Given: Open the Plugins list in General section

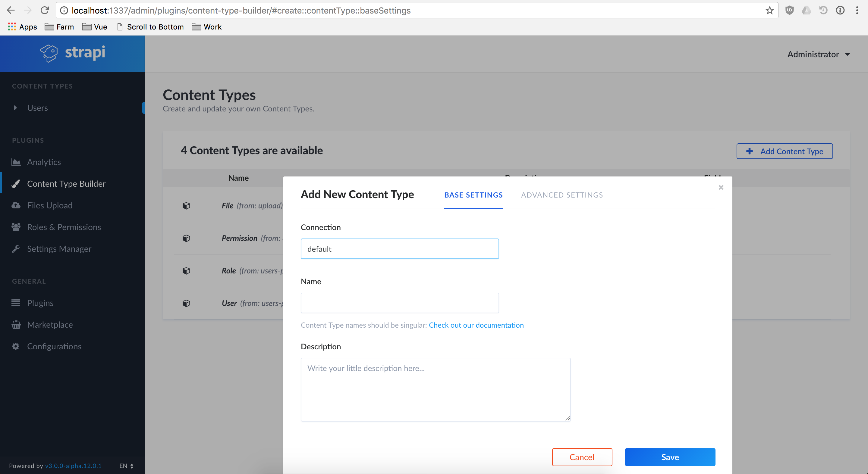Looking at the screenshot, I should click(x=40, y=303).
